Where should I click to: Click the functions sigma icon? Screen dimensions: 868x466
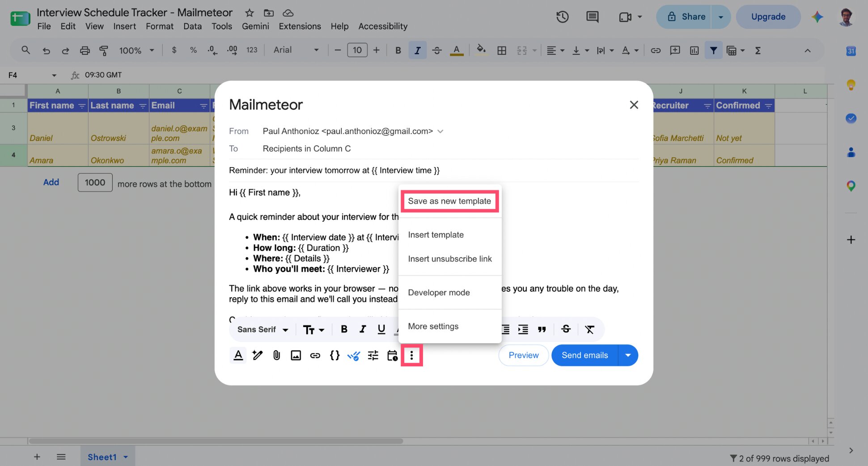tap(758, 50)
